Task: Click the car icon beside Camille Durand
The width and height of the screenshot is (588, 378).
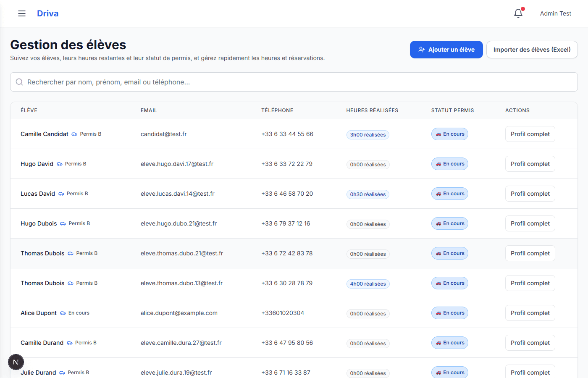Action: click(x=70, y=343)
